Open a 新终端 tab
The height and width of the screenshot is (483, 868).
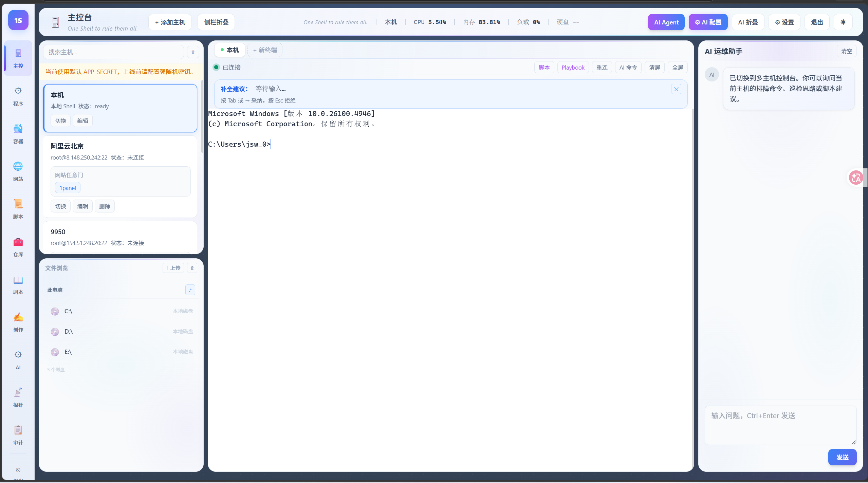pos(265,50)
